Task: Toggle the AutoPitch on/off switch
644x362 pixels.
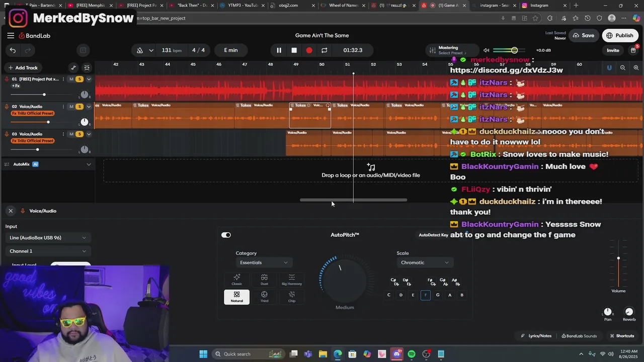Action: [x=226, y=235]
